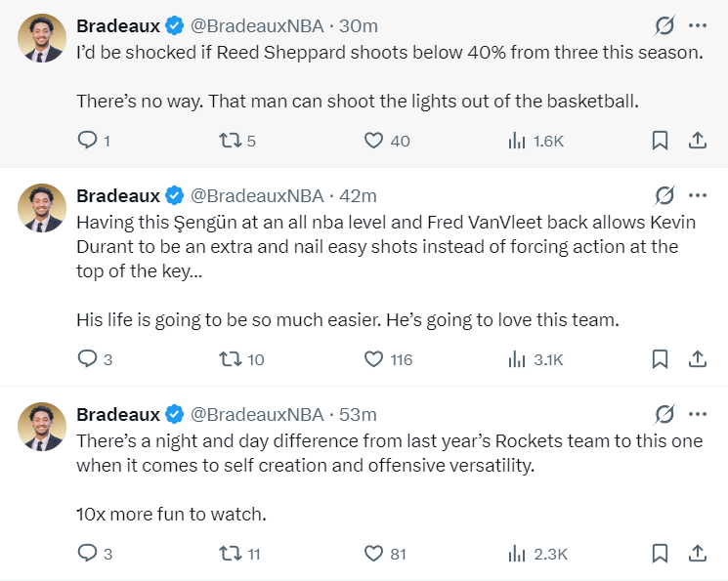Open more options on the 30m tweet
This screenshot has height=581, width=728.
point(698,25)
